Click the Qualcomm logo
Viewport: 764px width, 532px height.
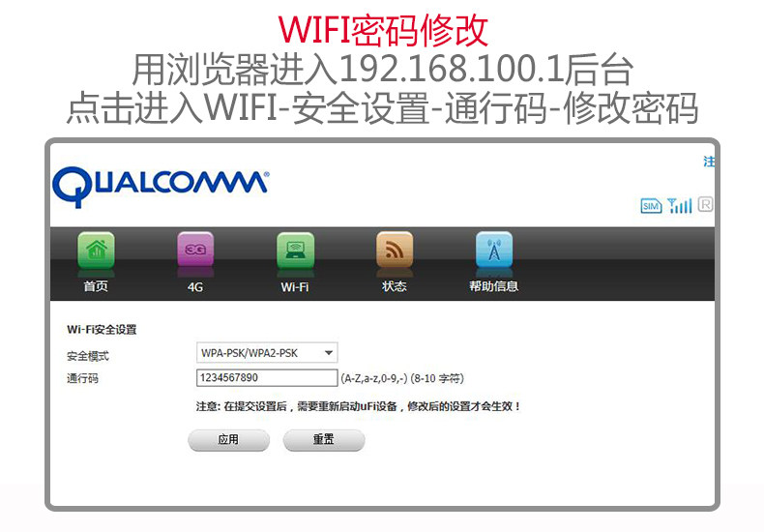click(161, 187)
